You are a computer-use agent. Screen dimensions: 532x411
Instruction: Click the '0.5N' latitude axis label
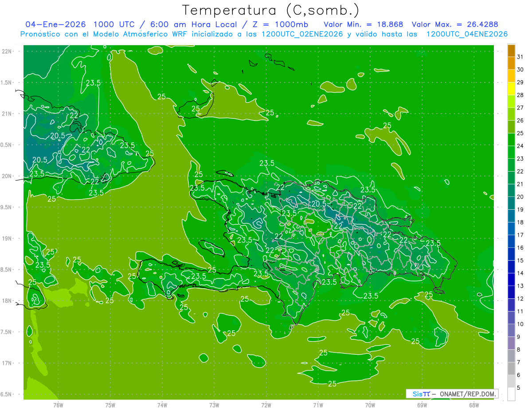coord(7,145)
